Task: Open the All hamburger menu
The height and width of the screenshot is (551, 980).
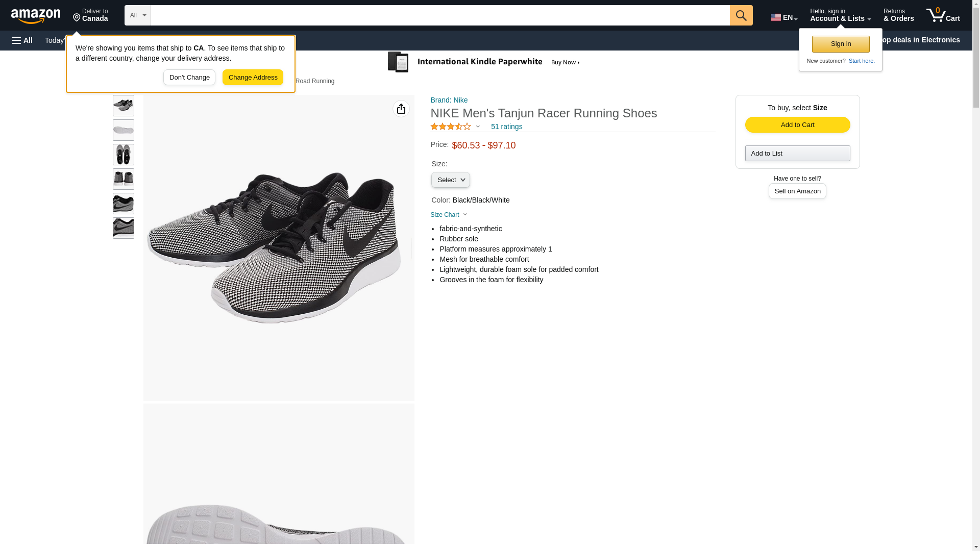Action: [x=22, y=40]
